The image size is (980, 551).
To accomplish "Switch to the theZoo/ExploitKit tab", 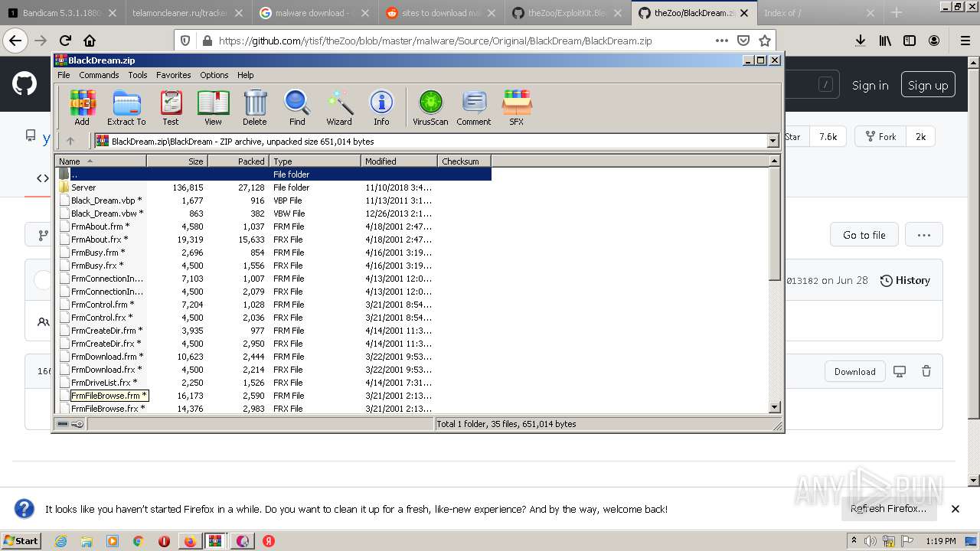I will (567, 13).
